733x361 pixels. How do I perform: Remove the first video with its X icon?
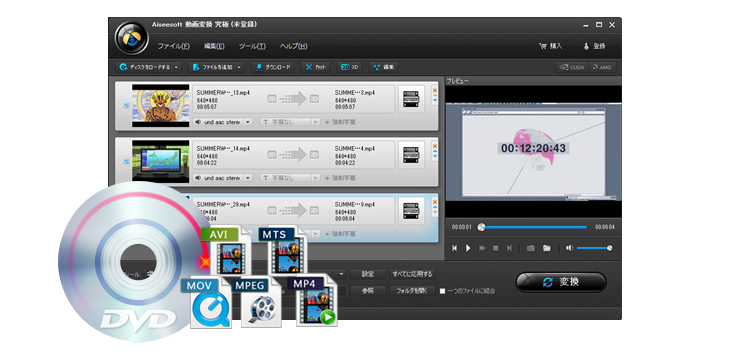coord(435,90)
